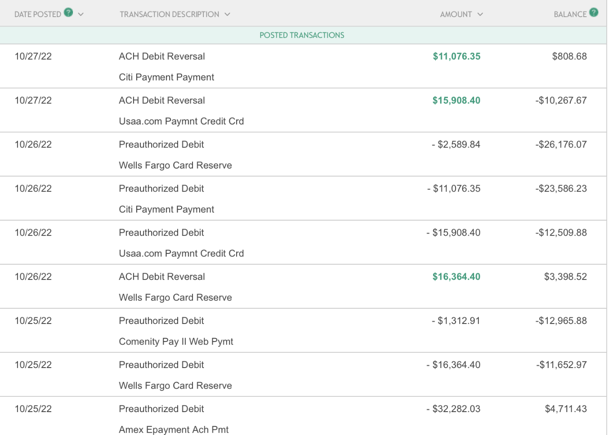Click the $3,398.52 balance value
608x435 pixels.
(565, 277)
